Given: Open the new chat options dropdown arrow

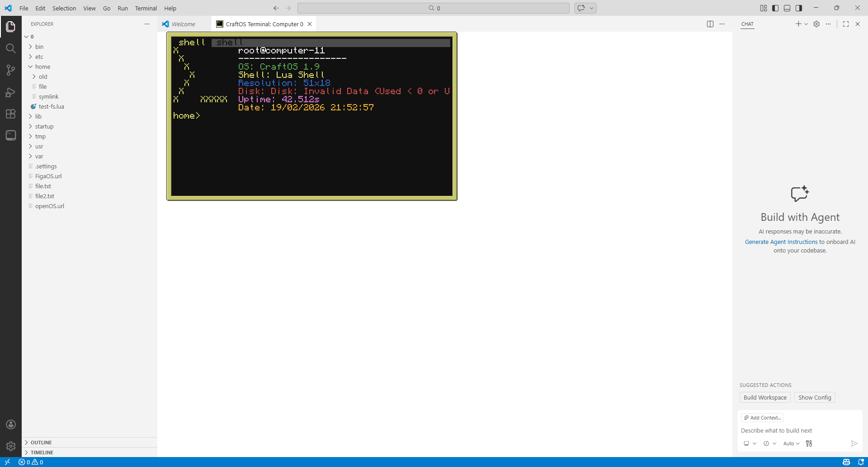Looking at the screenshot, I should click(806, 24).
